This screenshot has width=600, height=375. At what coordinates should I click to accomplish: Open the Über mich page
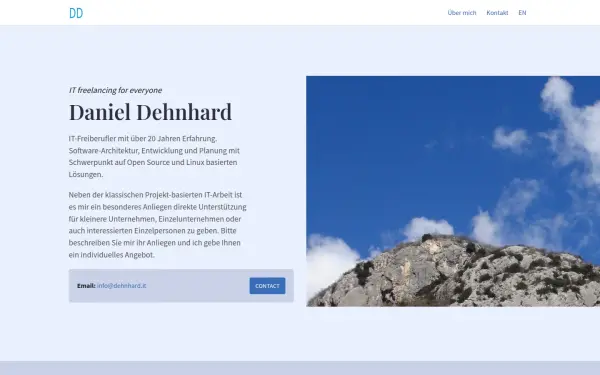coord(462,13)
